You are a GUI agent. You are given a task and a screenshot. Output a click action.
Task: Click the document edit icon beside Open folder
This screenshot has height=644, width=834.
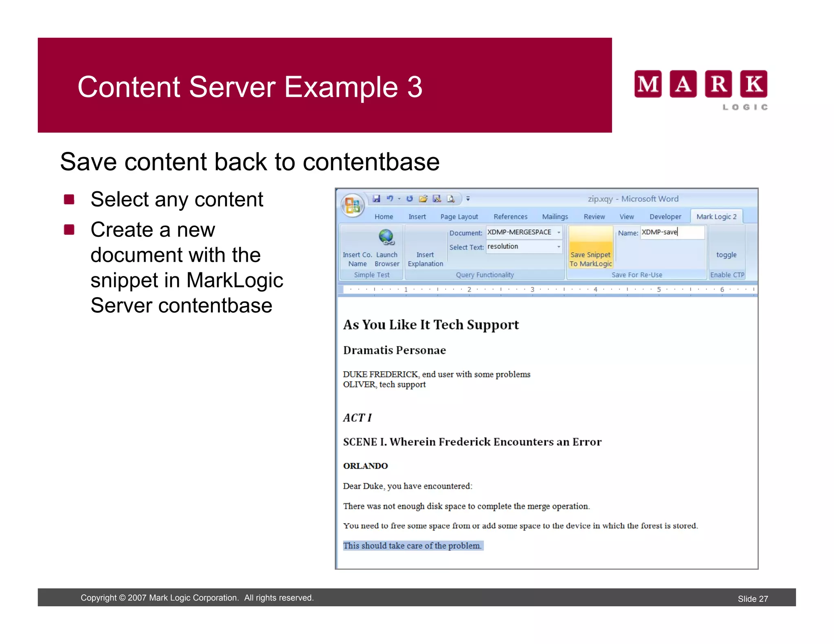tap(437, 199)
